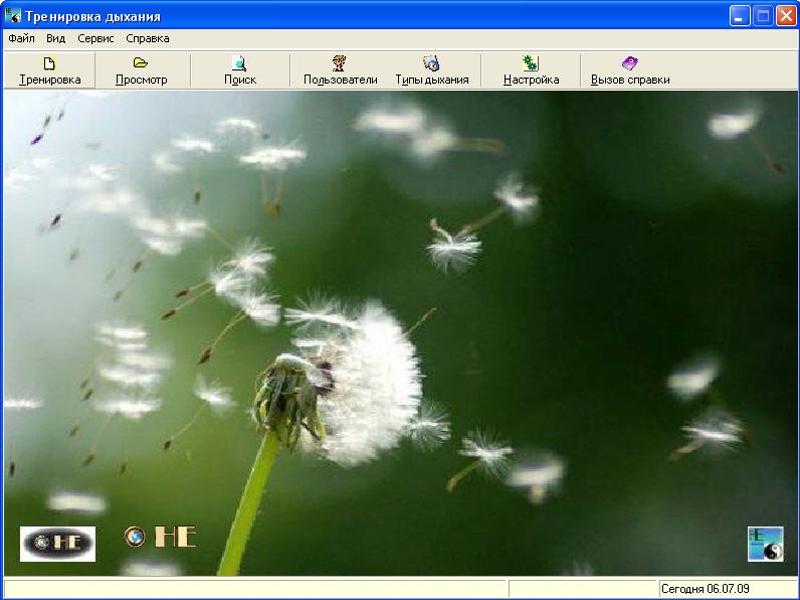Minimize the Тренировка дыхания window
The height and width of the screenshot is (600, 800).
pyautogui.click(x=739, y=16)
